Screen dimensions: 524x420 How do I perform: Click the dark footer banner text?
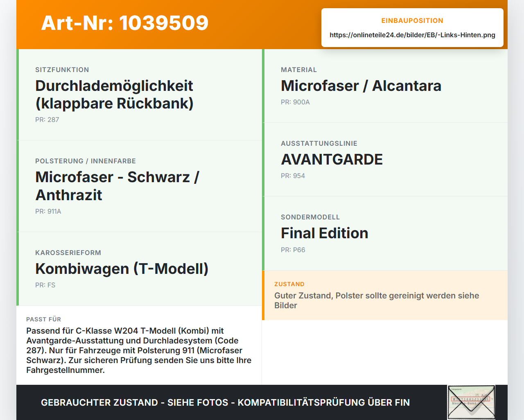point(225,402)
